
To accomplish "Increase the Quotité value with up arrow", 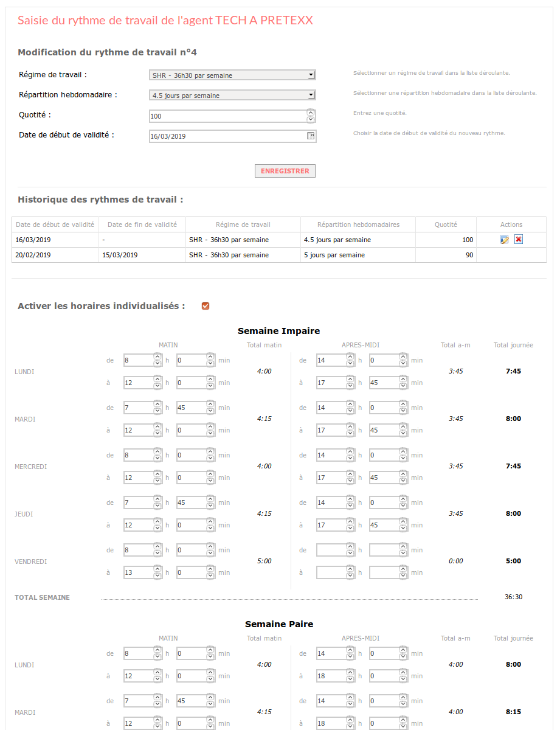I will tap(311, 113).
